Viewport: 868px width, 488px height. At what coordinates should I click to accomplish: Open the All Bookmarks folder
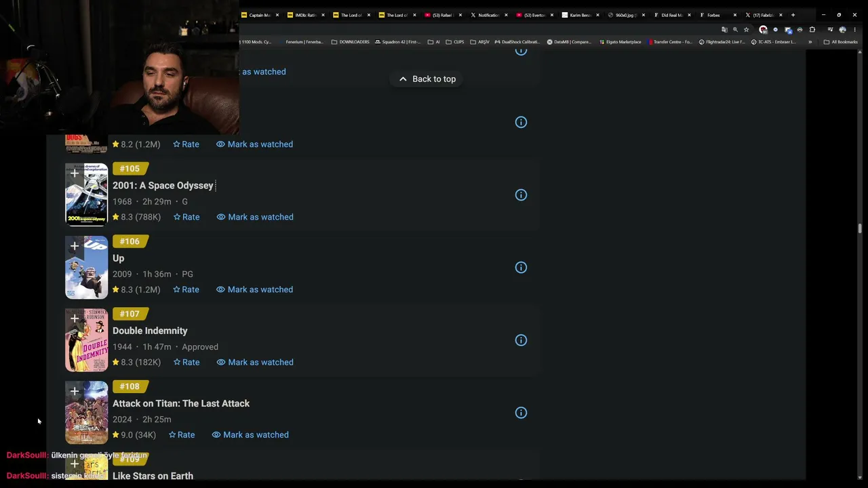[840, 42]
